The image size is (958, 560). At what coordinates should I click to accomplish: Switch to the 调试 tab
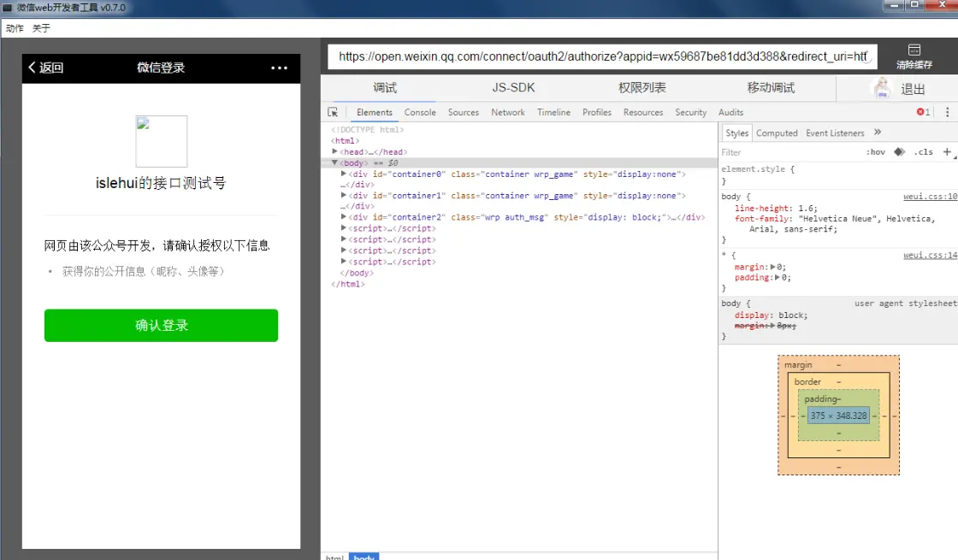click(x=385, y=88)
